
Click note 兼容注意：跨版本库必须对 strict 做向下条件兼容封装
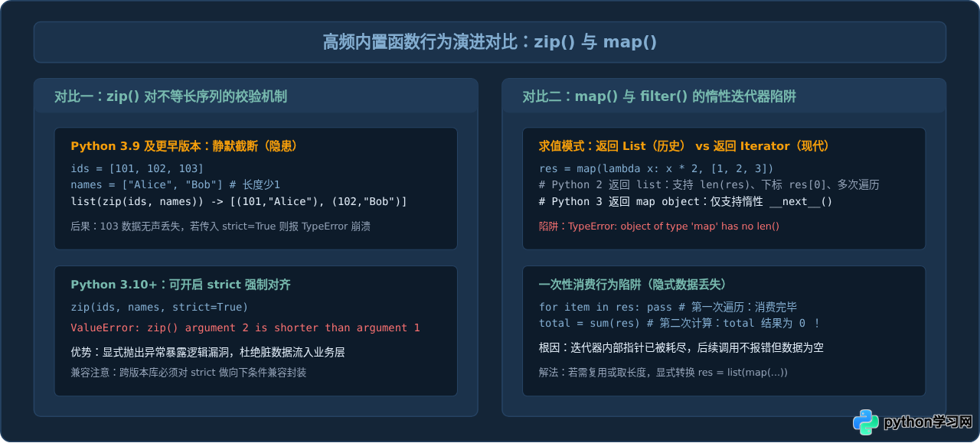click(188, 373)
